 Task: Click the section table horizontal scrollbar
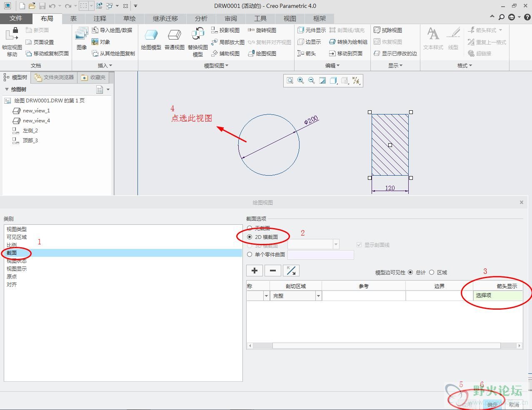tap(386, 345)
